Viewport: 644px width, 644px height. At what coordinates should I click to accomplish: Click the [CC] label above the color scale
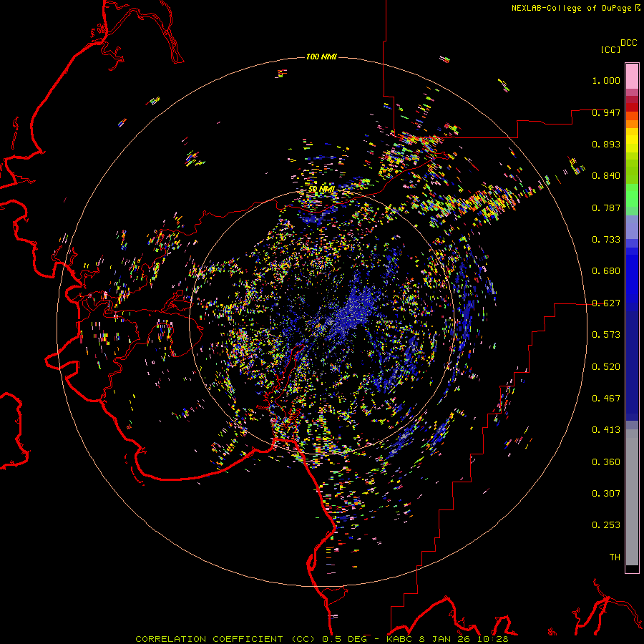[x=610, y=49]
